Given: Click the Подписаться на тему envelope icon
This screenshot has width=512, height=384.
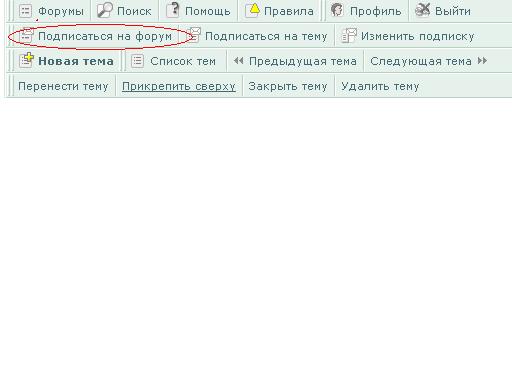Looking at the screenshot, I should tap(194, 35).
